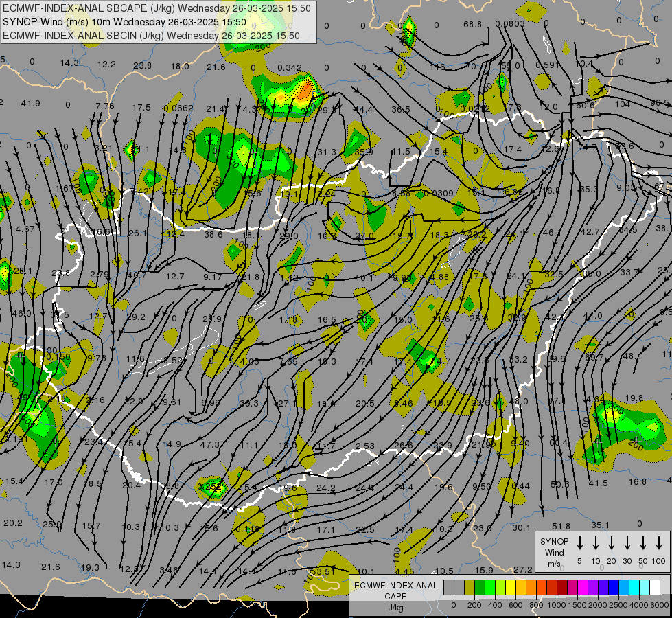The image size is (672, 618).
Task: Click the 100 m/s wind arrow in SYNOP legend
Action: click(659, 543)
